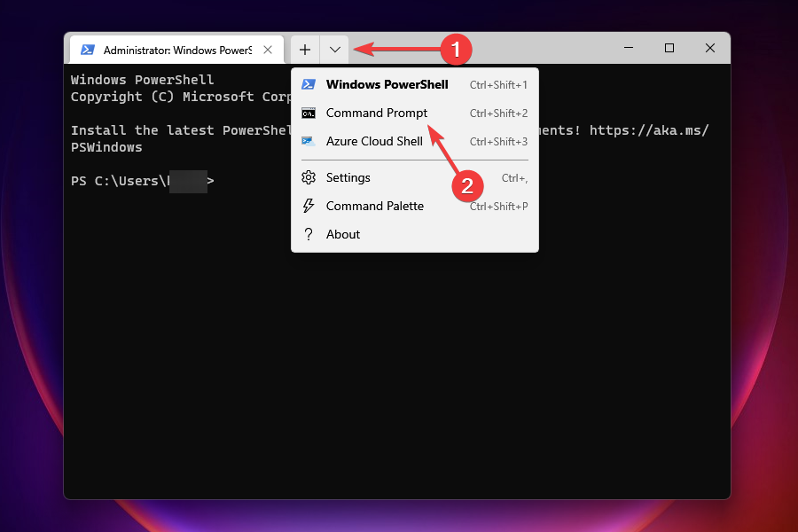
Task: Click the Settings gear icon
Action: coord(309,177)
